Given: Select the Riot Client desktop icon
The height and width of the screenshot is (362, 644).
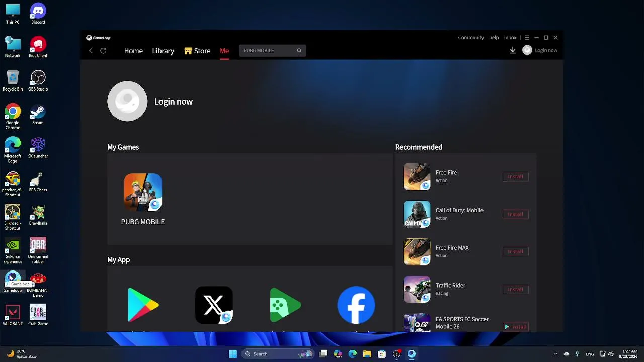Looking at the screenshot, I should pos(38,48).
